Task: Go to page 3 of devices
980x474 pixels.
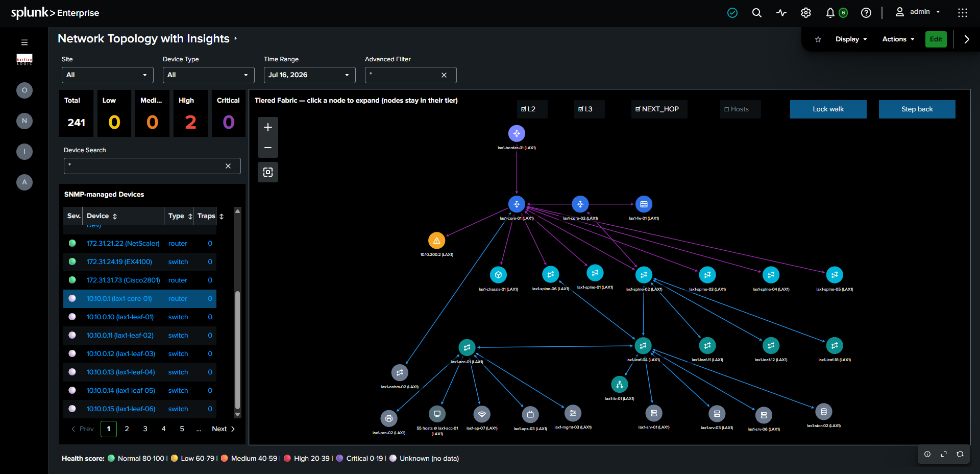Action: (145, 429)
